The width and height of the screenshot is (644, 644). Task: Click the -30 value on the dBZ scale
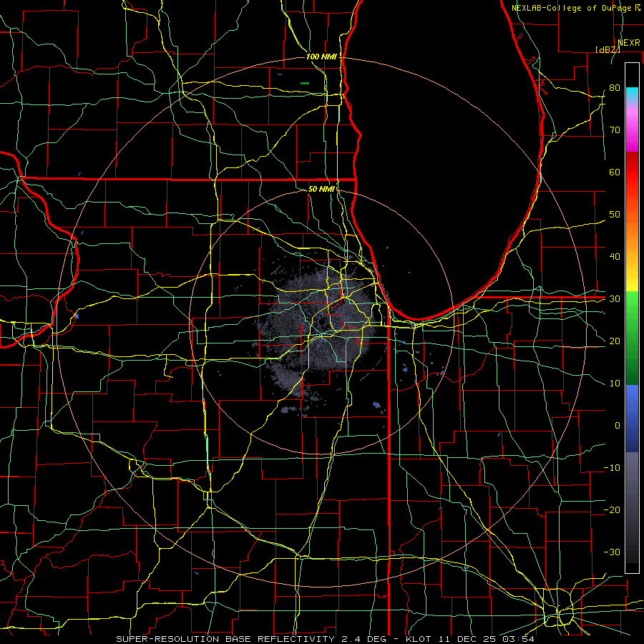pyautogui.click(x=612, y=552)
